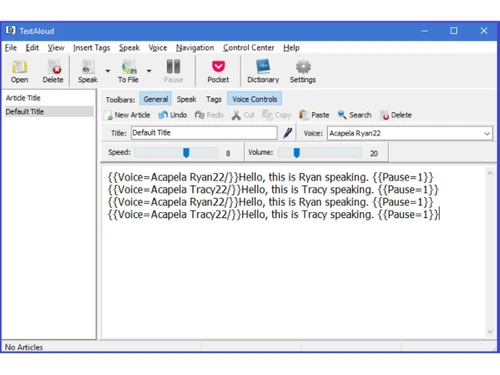Select Default Title in article list
The width and height of the screenshot is (500, 375).
coord(49,112)
